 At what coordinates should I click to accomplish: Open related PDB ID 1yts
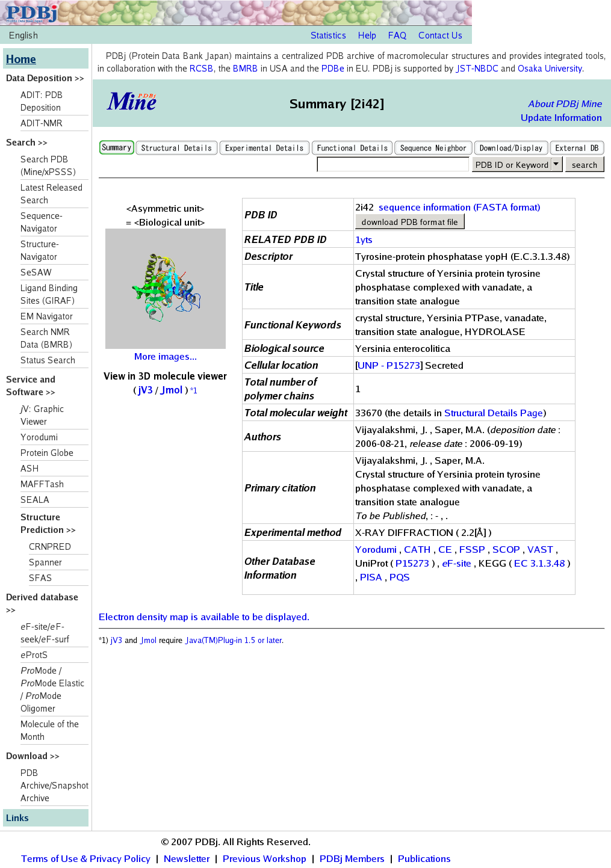tap(364, 239)
